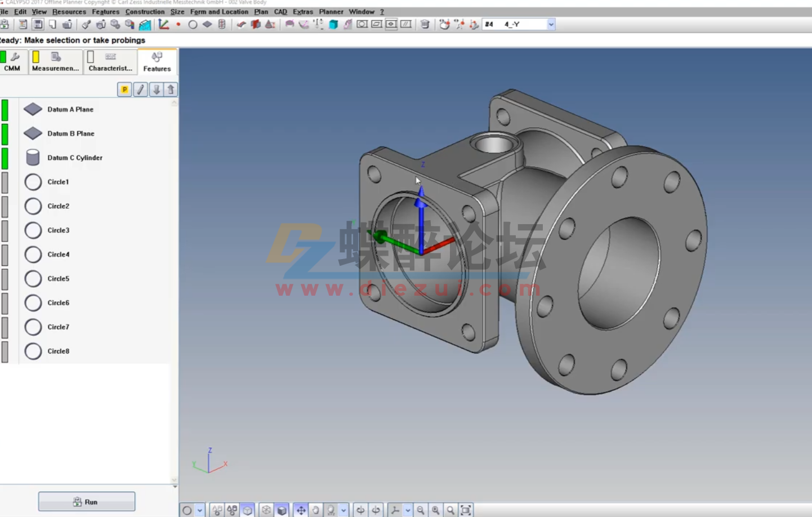Image resolution: width=812 pixels, height=517 pixels.
Task: Click the green progress bar next to Datum C Cylinder
Action: (6, 158)
